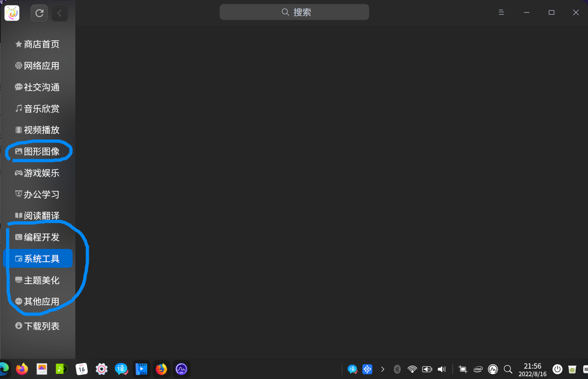Open the store's hamburger options menu
Screen dimensions: 588x379
(x=501, y=12)
